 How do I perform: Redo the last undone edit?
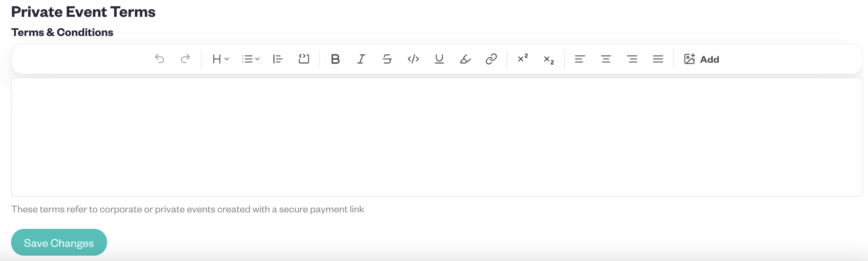click(x=185, y=59)
